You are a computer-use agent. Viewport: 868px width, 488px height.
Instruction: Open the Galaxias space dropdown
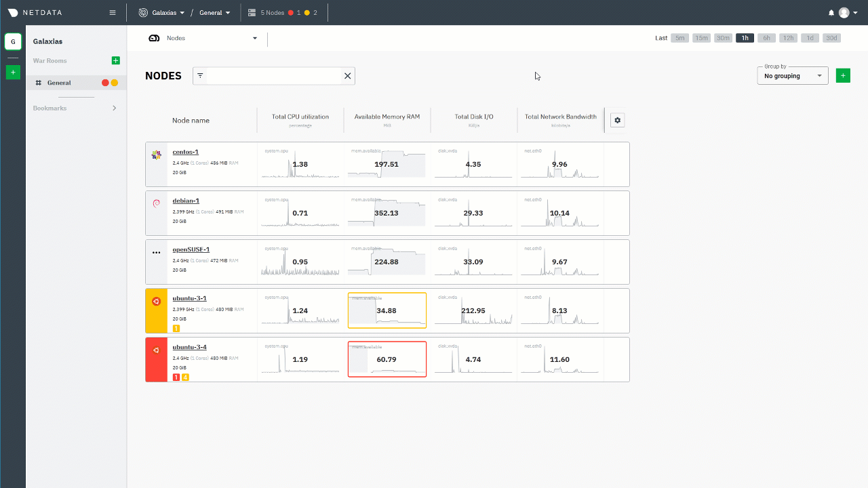pos(161,12)
